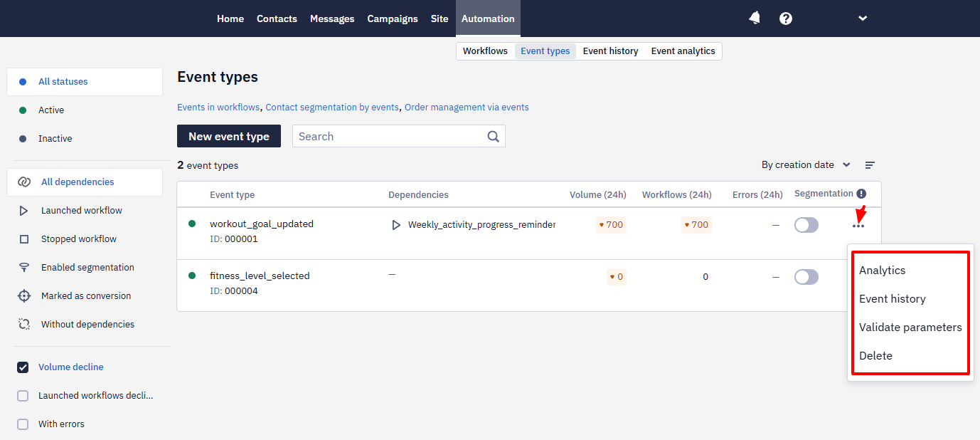Uncheck the Volume decline checkbox
The image size is (980, 440).
23,367
